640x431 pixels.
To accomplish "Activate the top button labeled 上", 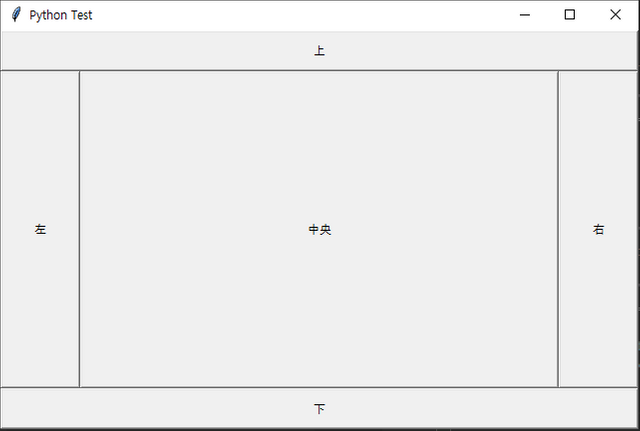I will (319, 51).
